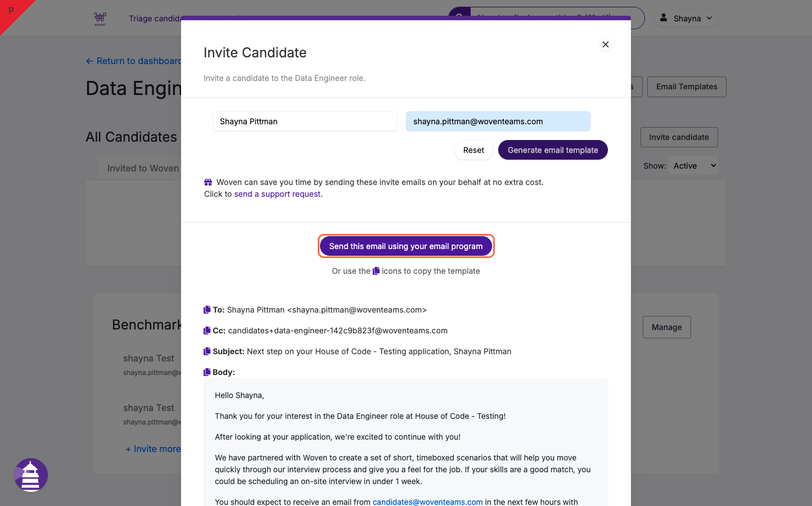Open the Shayna account dropdown
The width and height of the screenshot is (812, 506).
tap(686, 18)
